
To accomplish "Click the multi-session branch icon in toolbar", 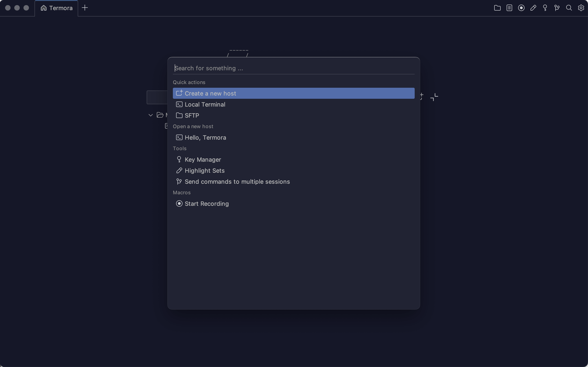I will point(557,8).
